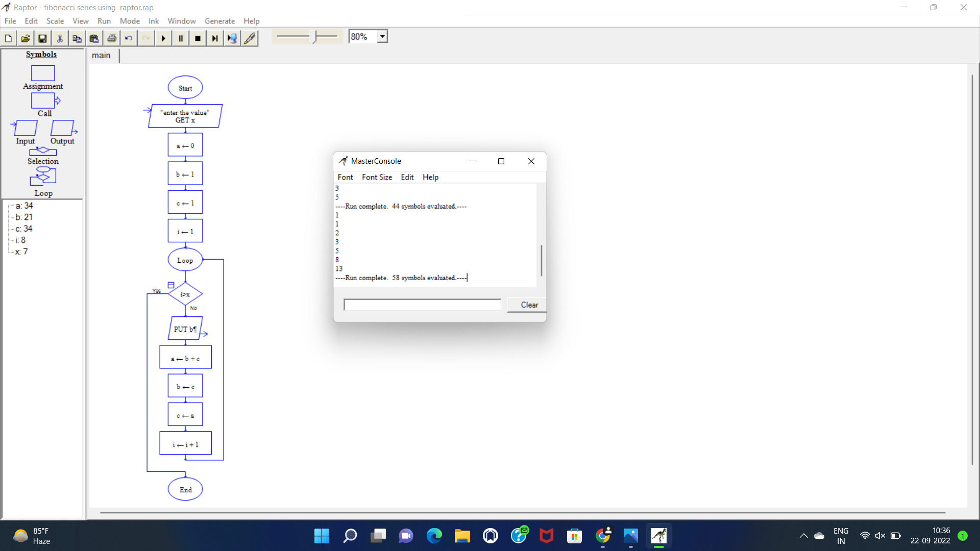This screenshot has height=551, width=980.
Task: Select the Call symbol
Action: [43, 101]
